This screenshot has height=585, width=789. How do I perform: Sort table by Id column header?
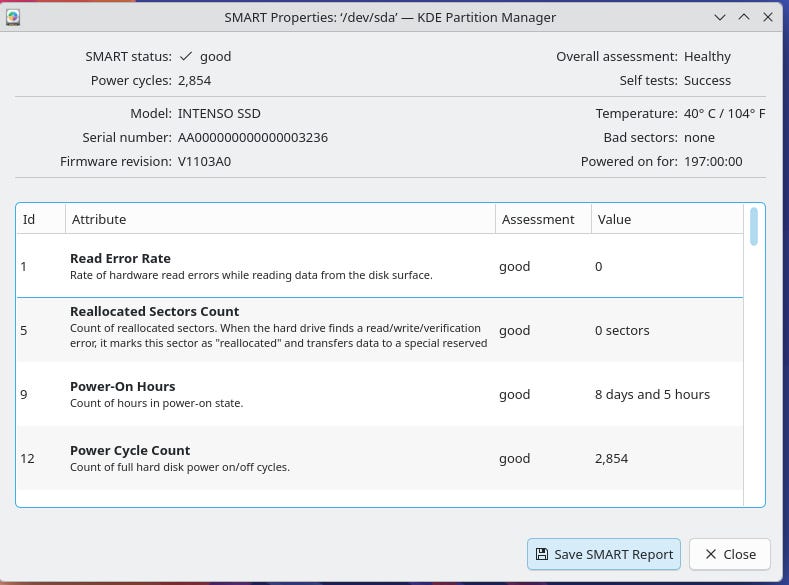click(40, 219)
